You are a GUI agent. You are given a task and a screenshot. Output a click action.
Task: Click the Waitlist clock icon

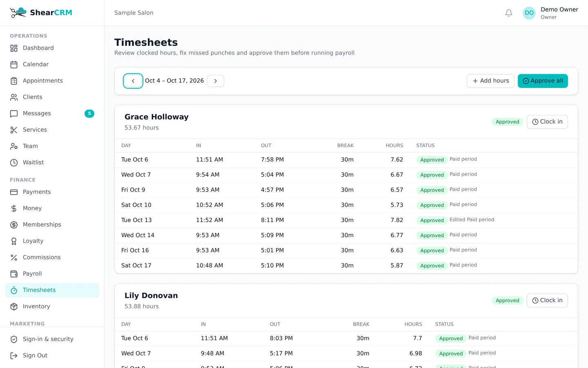pos(14,163)
